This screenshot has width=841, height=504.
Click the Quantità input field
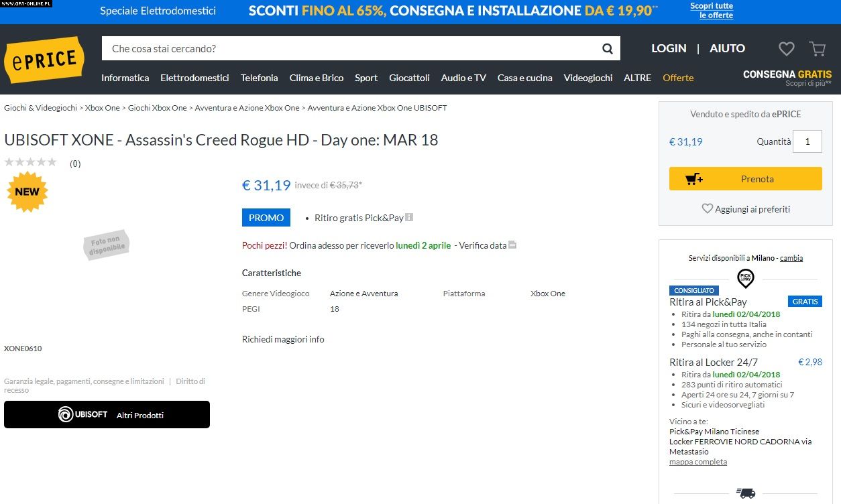pos(807,141)
